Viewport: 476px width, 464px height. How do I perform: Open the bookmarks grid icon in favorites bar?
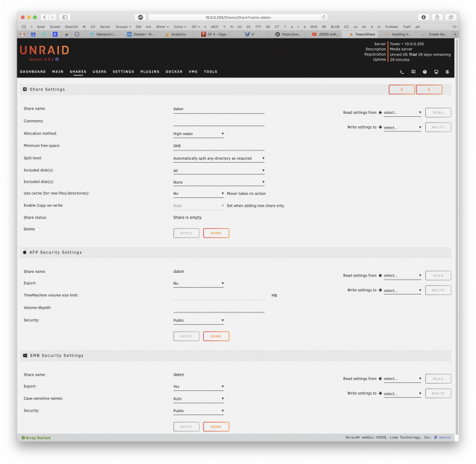coord(24,27)
